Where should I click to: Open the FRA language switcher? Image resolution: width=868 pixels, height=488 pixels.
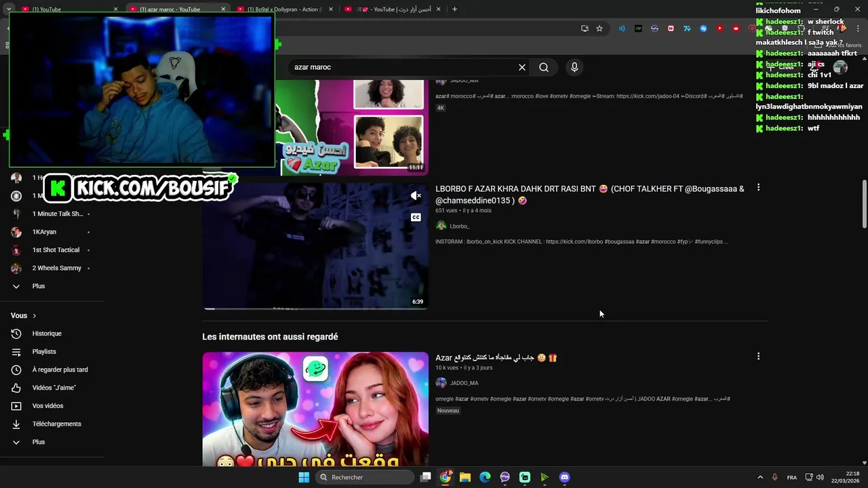click(792, 477)
